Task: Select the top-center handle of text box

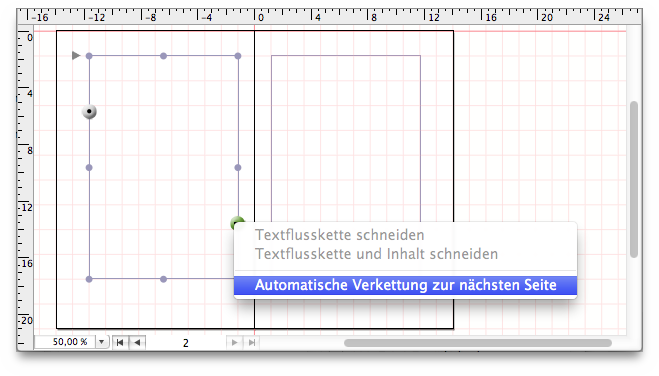Action: (x=163, y=56)
